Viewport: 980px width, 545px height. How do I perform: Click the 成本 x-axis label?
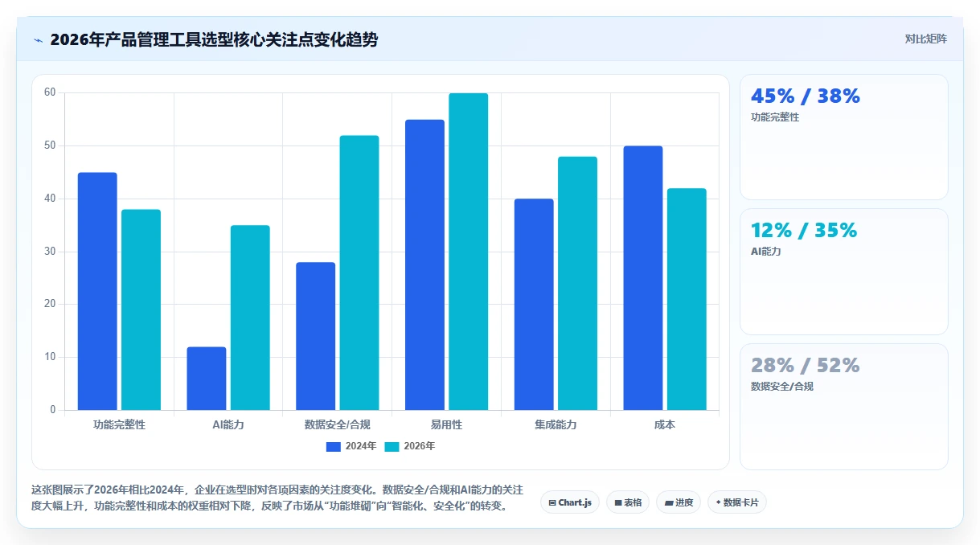pyautogui.click(x=665, y=424)
